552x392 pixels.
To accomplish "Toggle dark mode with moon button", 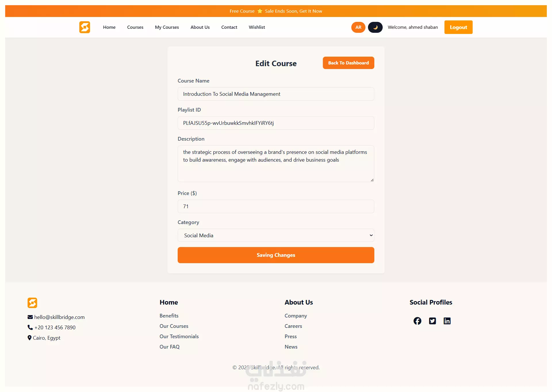I will 375,27.
